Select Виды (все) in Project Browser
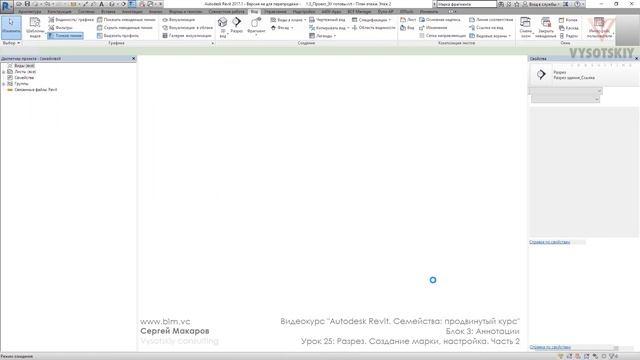 (24, 66)
